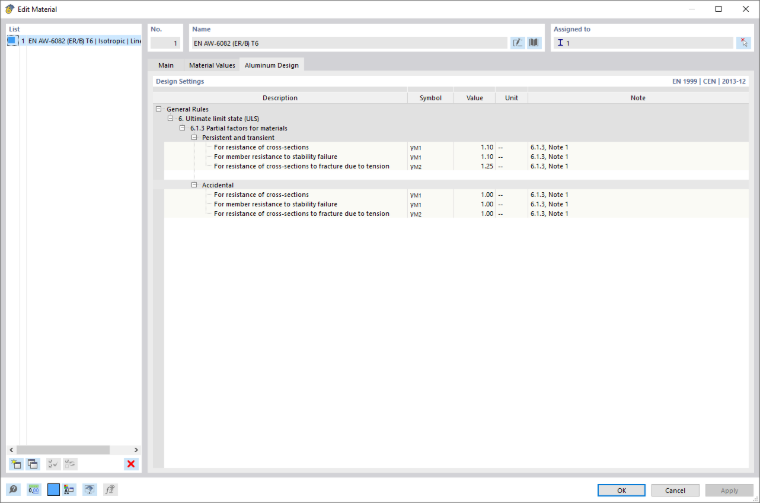Switch to the Main tab
760x503 pixels.
click(166, 65)
